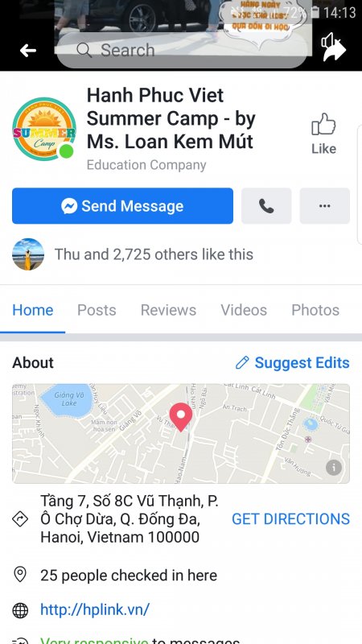Image resolution: width=362 pixels, height=644 pixels.
Task: Tap GET DIRECTIONS link
Action: 290,519
